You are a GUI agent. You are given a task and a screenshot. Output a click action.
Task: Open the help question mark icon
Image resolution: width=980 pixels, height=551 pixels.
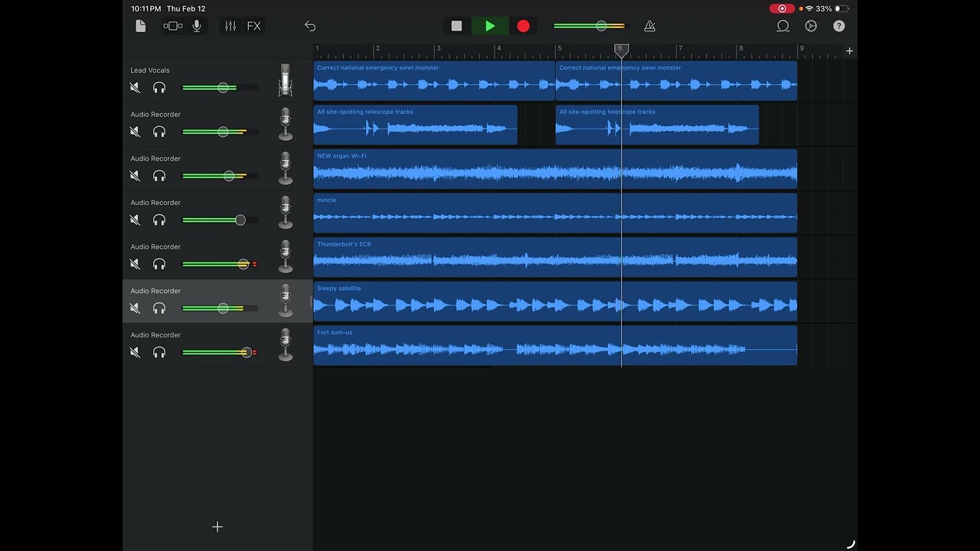coord(839,26)
